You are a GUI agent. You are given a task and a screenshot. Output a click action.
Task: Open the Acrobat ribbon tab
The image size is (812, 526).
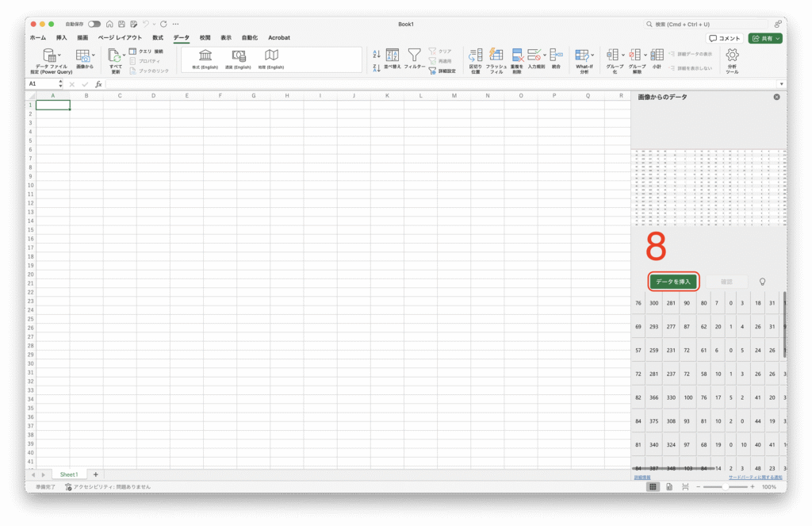pyautogui.click(x=279, y=38)
